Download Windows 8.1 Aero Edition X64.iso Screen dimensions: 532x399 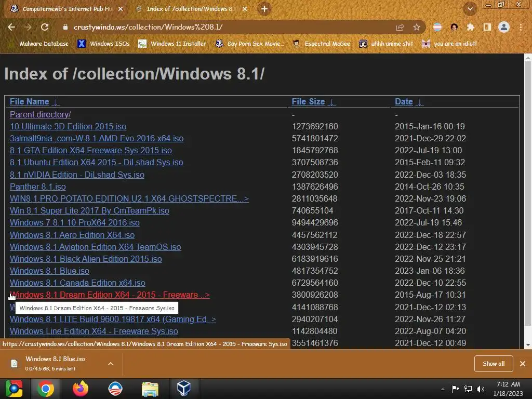tap(72, 235)
